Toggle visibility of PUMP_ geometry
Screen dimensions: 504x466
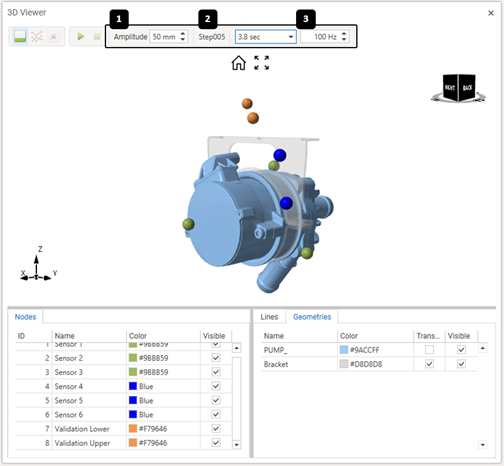pyautogui.click(x=461, y=350)
